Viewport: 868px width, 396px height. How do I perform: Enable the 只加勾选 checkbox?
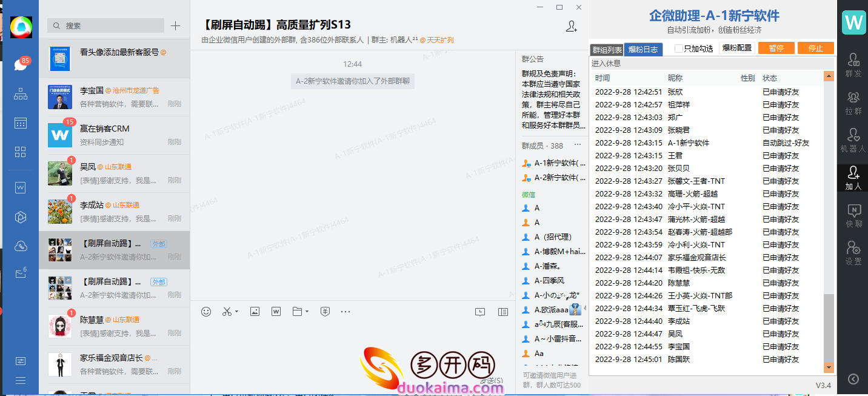pos(679,49)
